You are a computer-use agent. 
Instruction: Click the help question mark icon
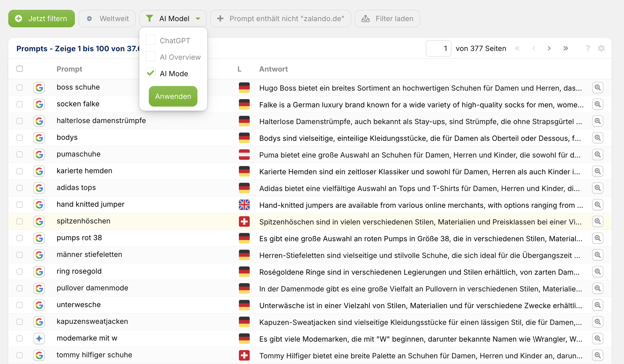click(588, 48)
